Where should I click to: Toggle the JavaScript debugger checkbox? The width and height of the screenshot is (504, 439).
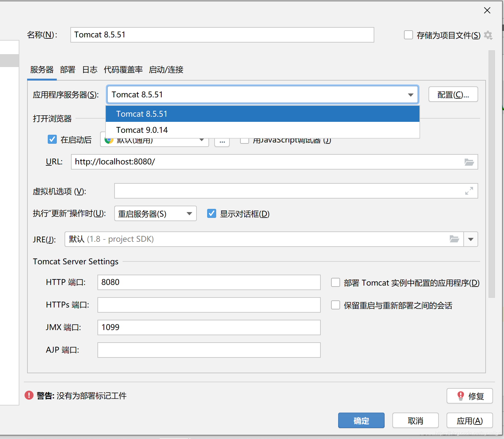[x=245, y=141]
